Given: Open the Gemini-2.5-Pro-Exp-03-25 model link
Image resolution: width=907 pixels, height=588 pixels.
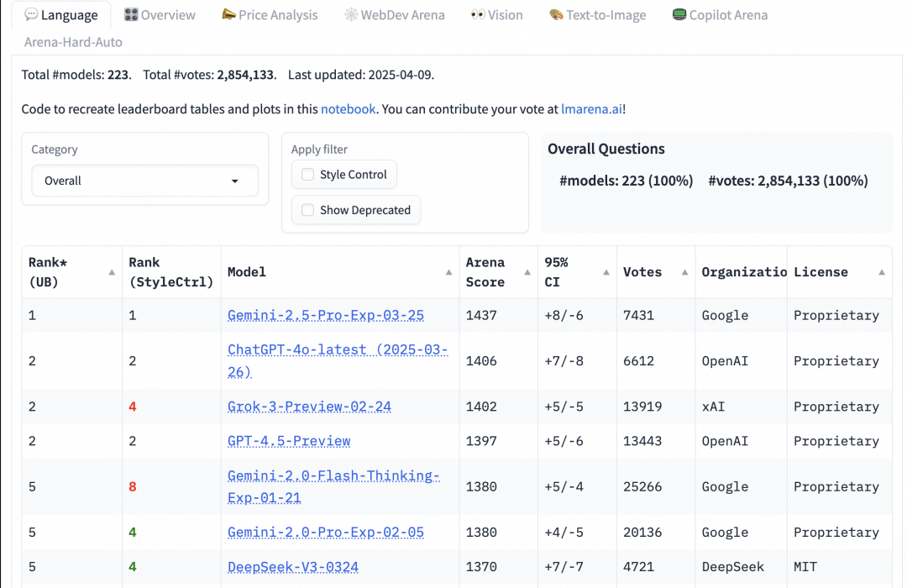Looking at the screenshot, I should (326, 315).
